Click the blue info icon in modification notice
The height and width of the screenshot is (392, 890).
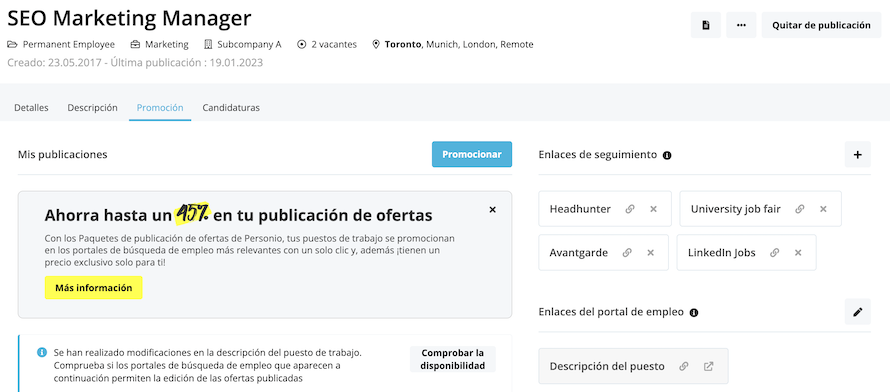[x=42, y=352]
